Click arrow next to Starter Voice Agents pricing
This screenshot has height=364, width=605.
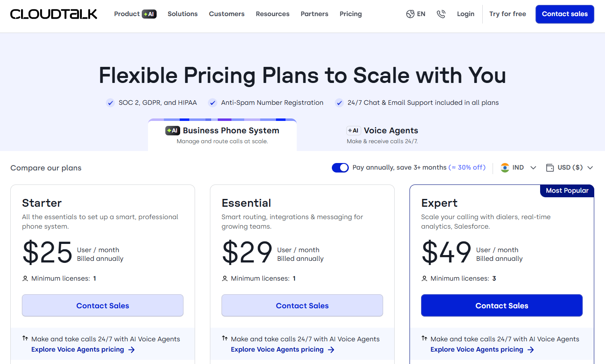coord(131,350)
